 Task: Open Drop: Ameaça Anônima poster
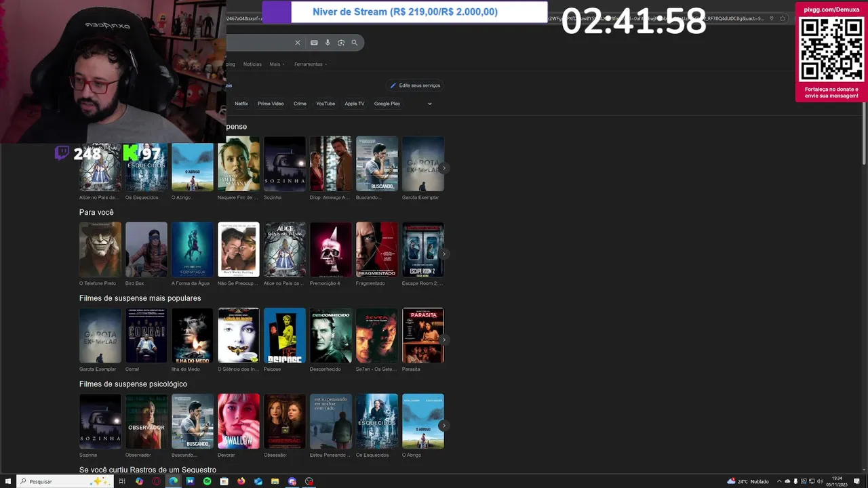[331, 164]
